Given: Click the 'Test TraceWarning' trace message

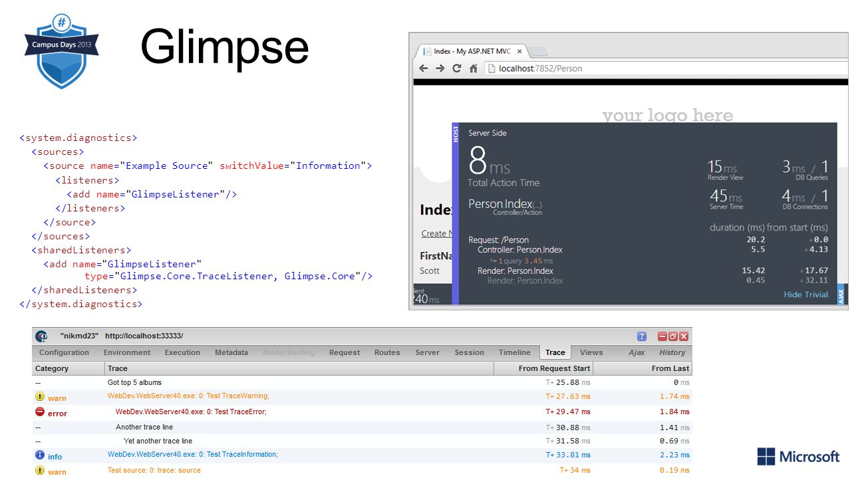Looking at the screenshot, I should pyautogui.click(x=188, y=396).
